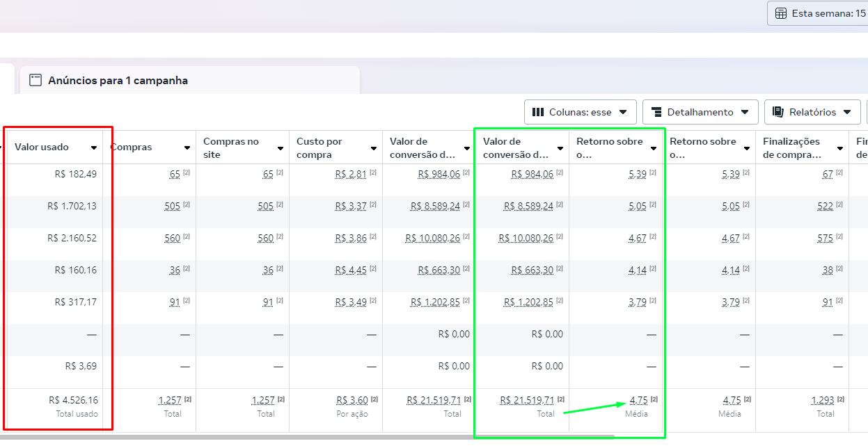Open the Colunas: esse dropdown arrow
The image size is (868, 448).
(622, 112)
